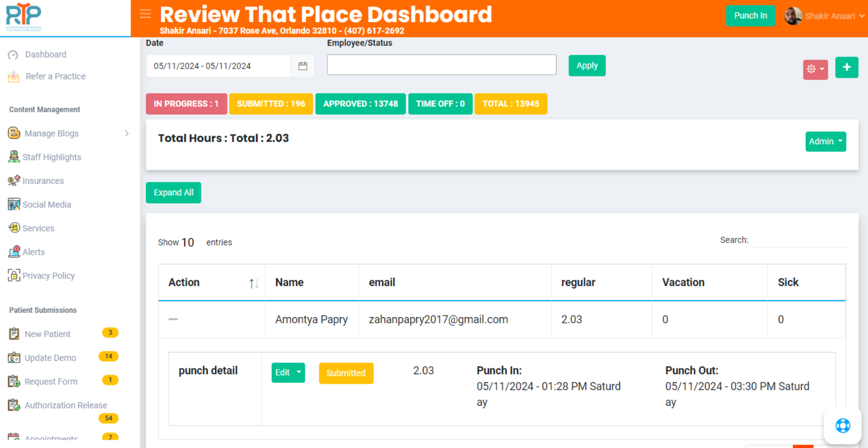
Task: Change the Show 10 entries selector
Action: 188,243
